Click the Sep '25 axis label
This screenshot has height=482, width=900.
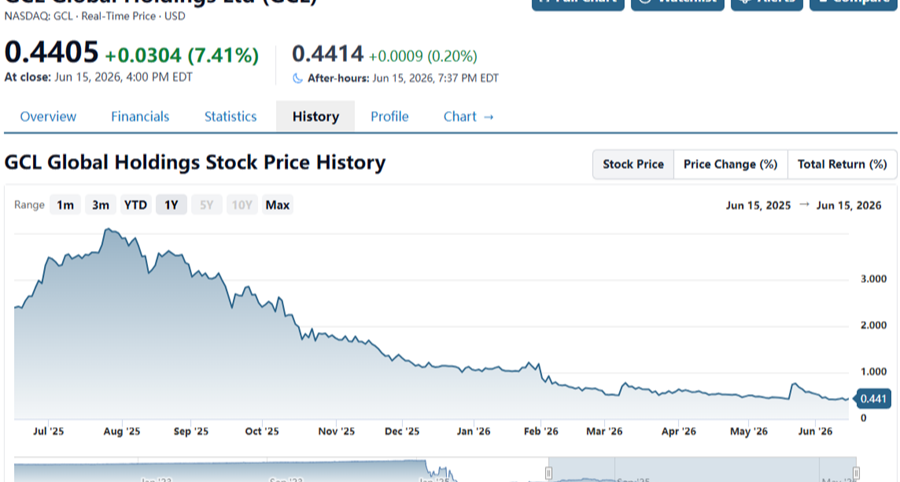191,432
